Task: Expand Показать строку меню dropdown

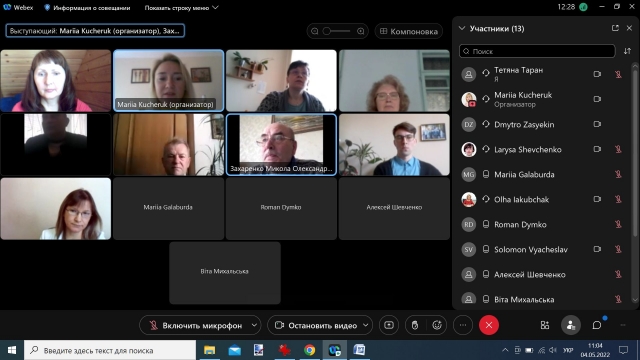Action: (x=181, y=8)
